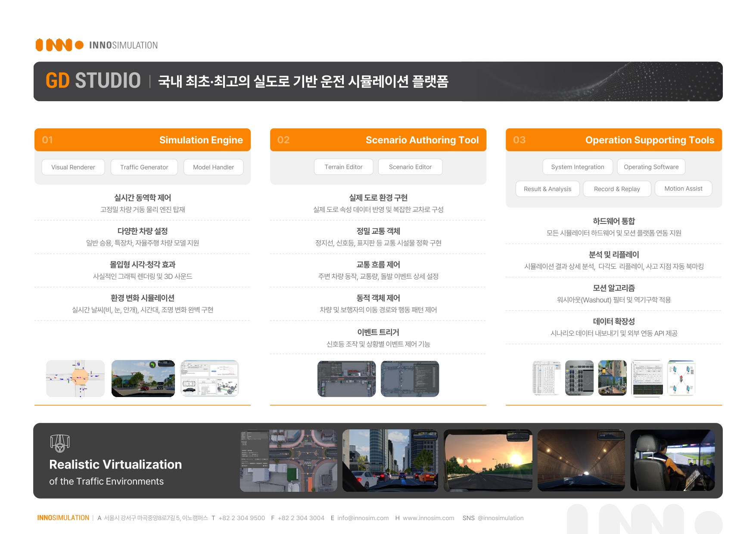Click the Record & Replay pill

pos(617,189)
